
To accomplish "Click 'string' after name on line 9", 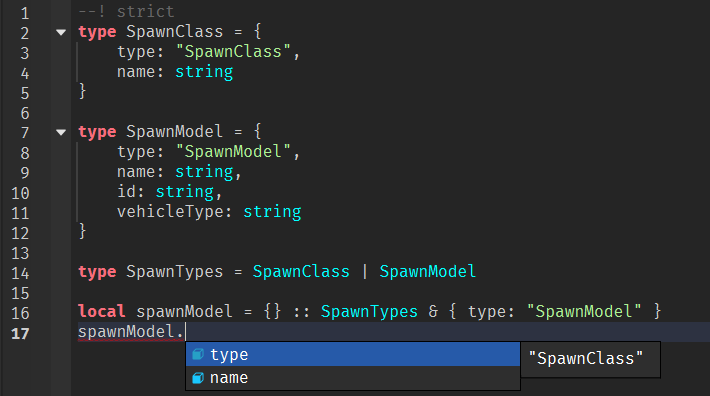I will point(204,172).
